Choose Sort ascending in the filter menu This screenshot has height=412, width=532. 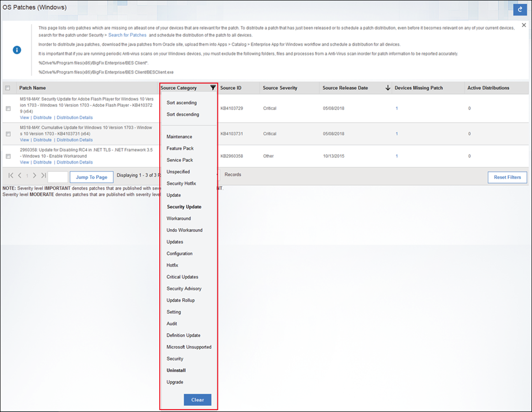182,103
